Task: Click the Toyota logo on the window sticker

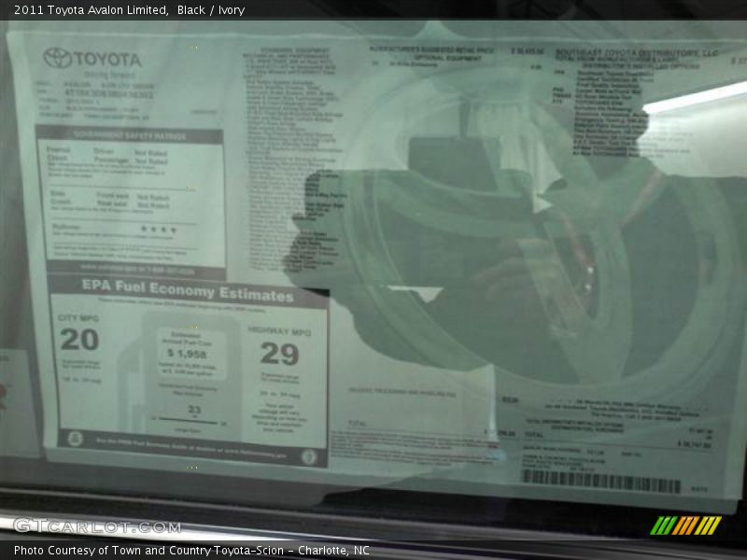Action: click(57, 58)
